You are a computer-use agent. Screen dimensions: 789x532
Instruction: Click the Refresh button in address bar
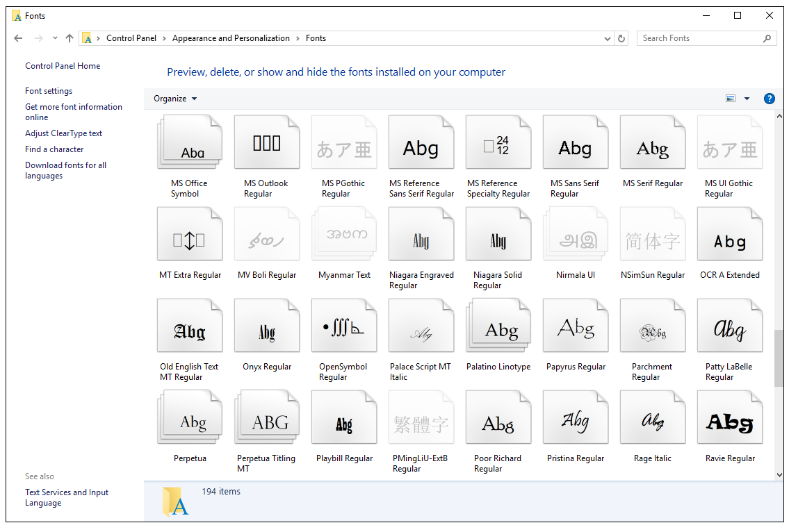622,39
